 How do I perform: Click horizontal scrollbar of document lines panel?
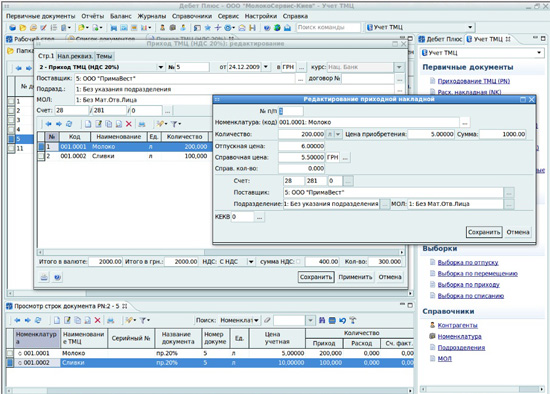pyautogui.click(x=209, y=390)
